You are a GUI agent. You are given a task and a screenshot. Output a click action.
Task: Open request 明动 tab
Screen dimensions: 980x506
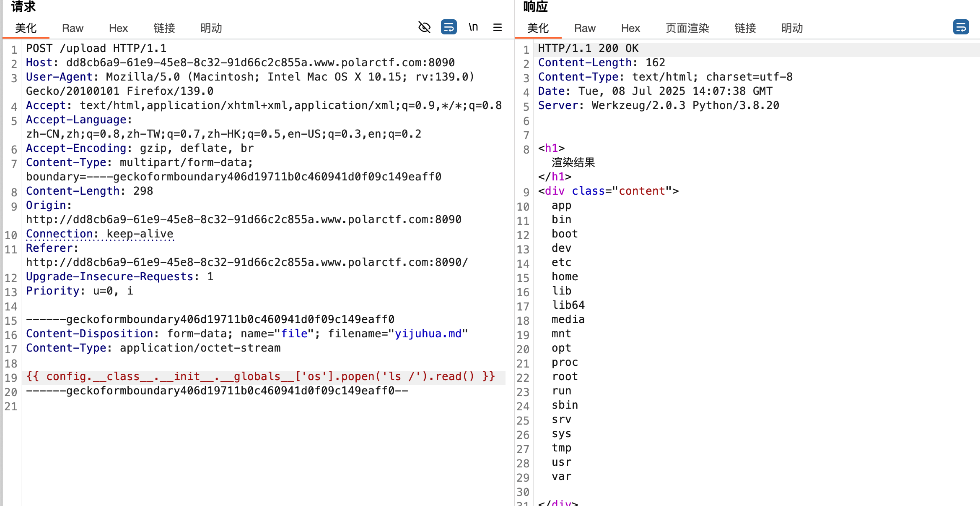[211, 28]
